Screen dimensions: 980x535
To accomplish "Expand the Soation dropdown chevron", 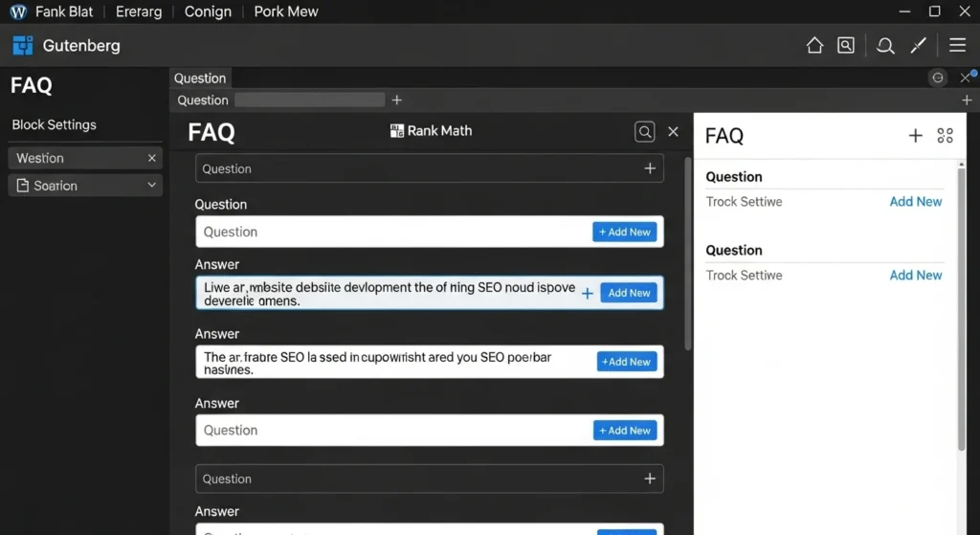I will click(151, 185).
